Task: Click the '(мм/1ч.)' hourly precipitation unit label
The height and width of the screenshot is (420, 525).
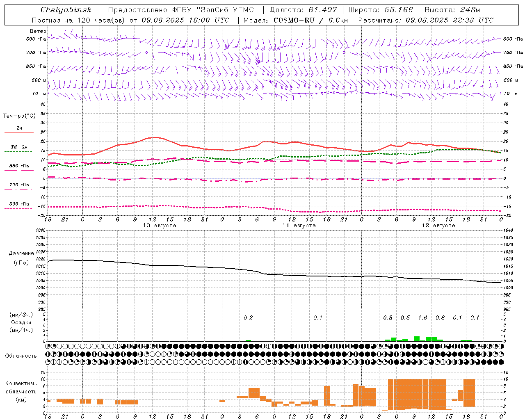Action: coord(21,330)
